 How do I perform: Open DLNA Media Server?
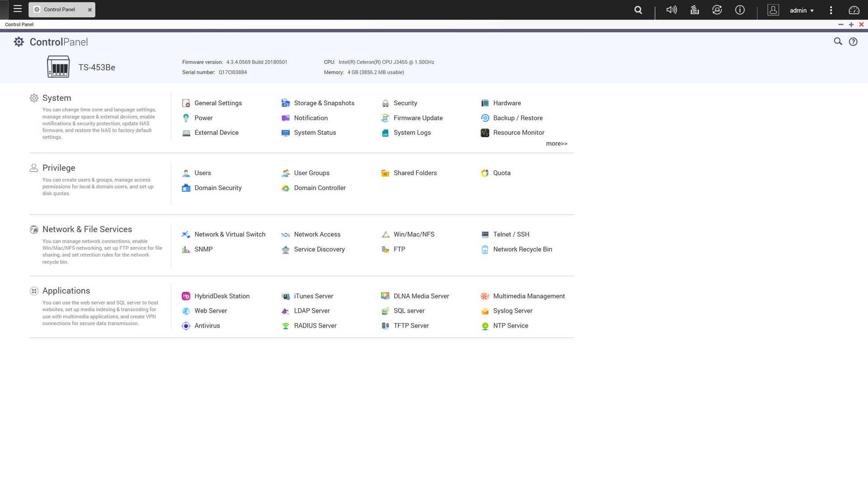coord(415,296)
